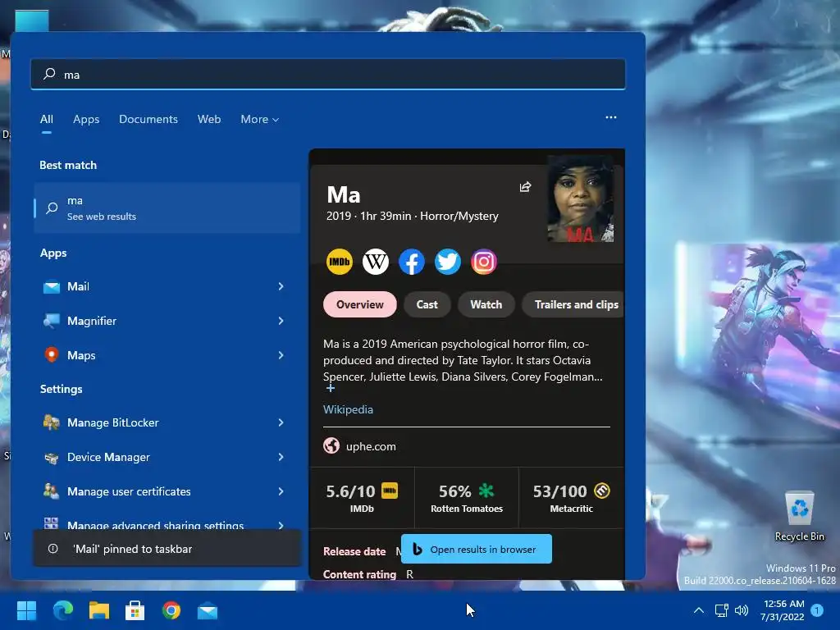Switch to the Web filter tab
The width and height of the screenshot is (840, 630).
pos(209,120)
